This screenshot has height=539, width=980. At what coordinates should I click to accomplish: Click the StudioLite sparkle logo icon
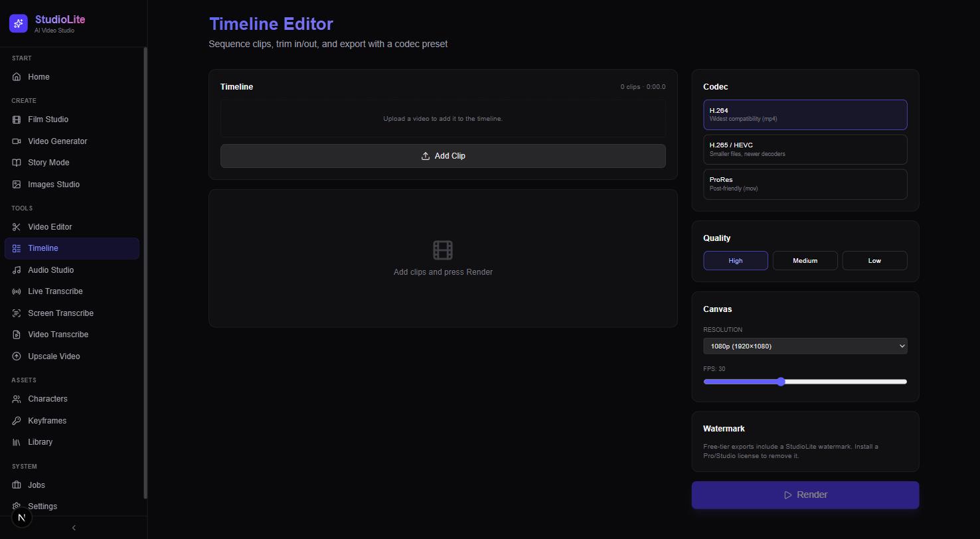[x=19, y=23]
